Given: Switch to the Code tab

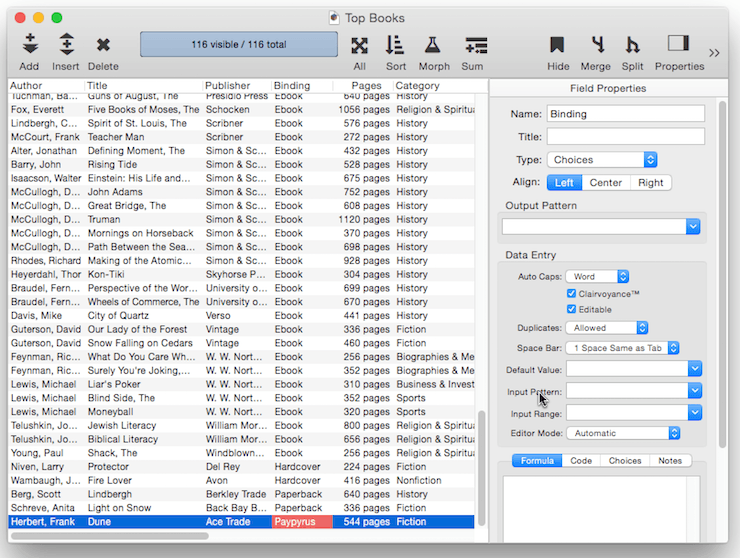Looking at the screenshot, I should click(581, 461).
